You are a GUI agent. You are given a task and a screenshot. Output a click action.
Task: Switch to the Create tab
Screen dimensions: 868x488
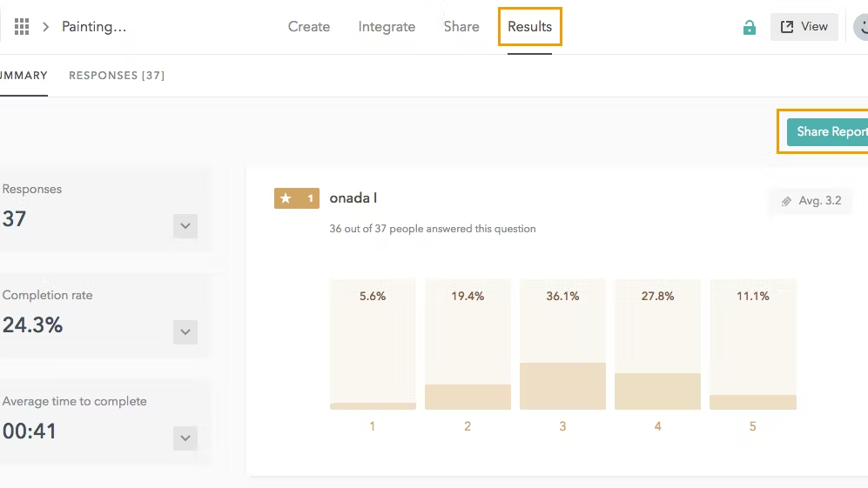(x=309, y=27)
